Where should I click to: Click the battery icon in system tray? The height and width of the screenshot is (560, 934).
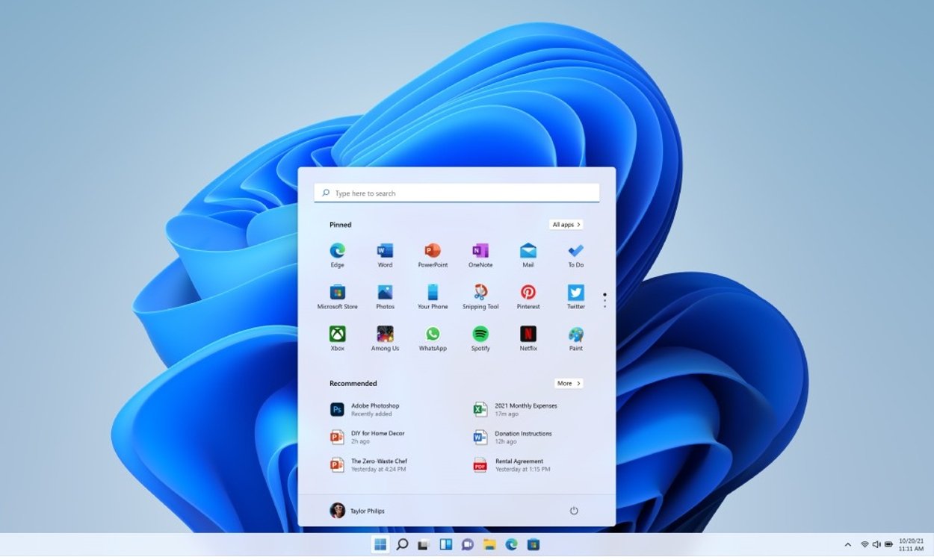pyautogui.click(x=888, y=544)
